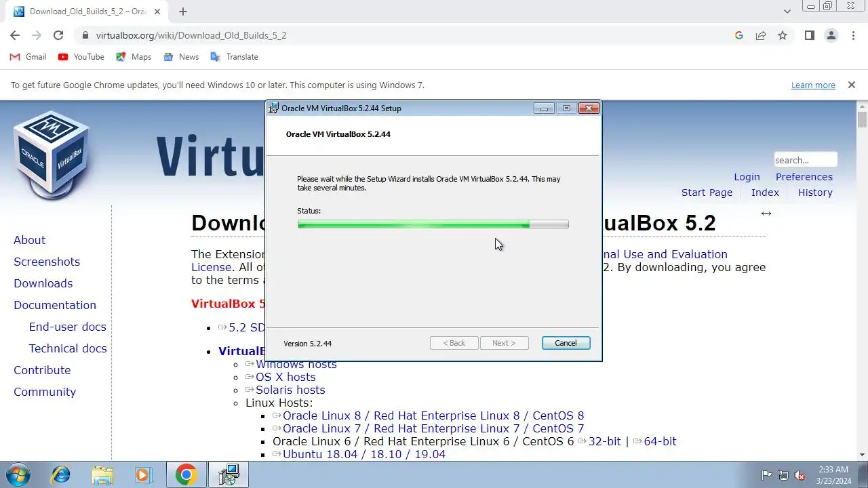Click the Solaris hosts download link
The image size is (868, 488).
click(290, 390)
